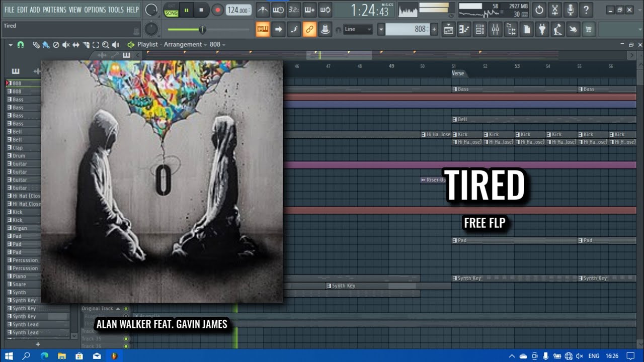Stop playback with the stop button

[x=201, y=10]
